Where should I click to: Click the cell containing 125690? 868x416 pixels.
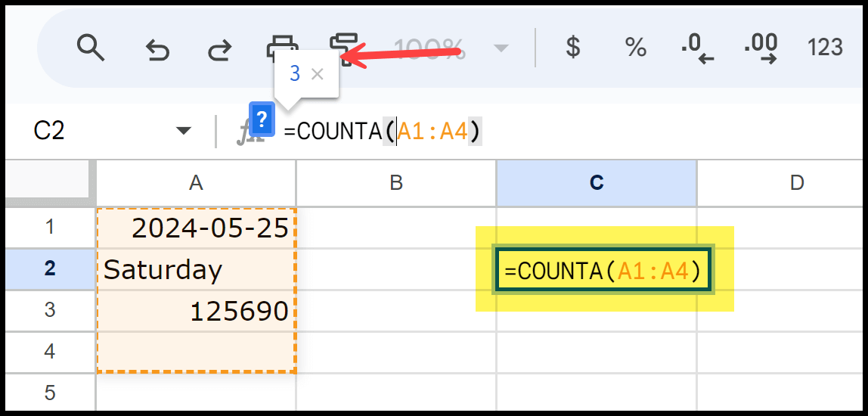pos(196,311)
